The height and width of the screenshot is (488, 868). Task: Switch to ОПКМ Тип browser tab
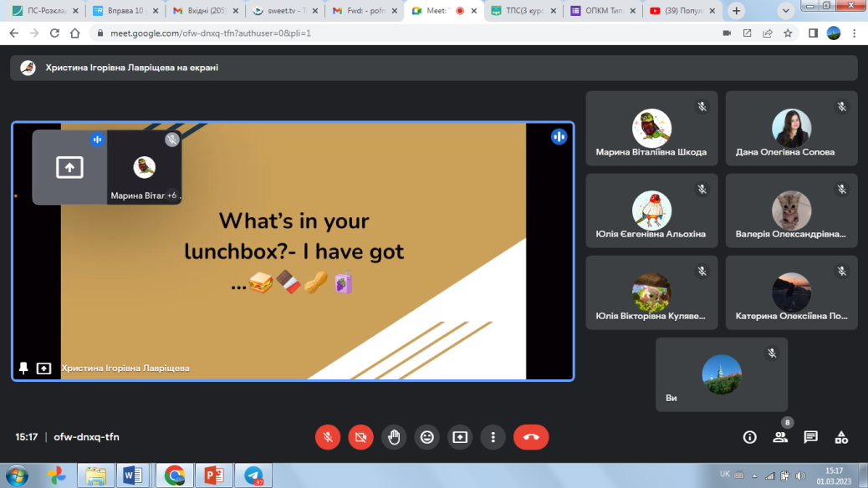click(x=604, y=11)
